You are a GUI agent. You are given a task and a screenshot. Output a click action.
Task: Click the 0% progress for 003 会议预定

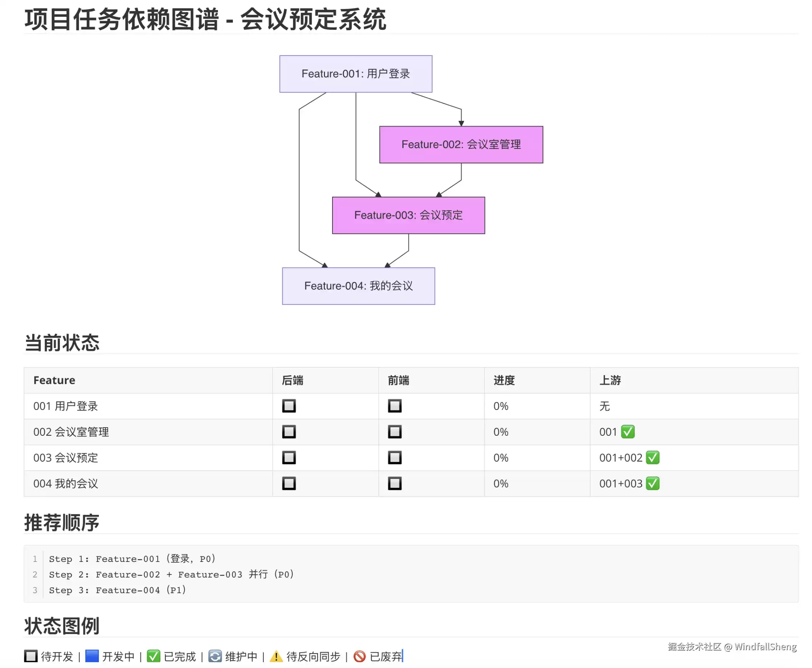[x=501, y=458]
